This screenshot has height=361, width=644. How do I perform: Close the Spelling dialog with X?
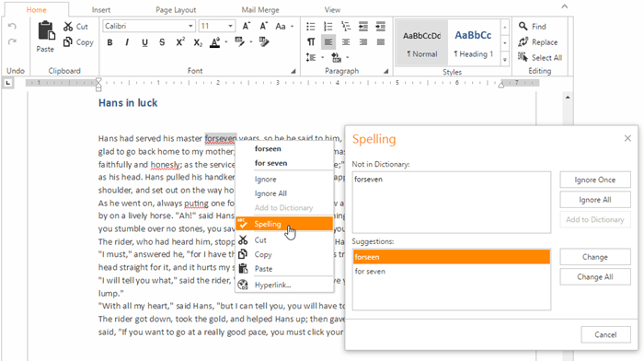pos(627,138)
